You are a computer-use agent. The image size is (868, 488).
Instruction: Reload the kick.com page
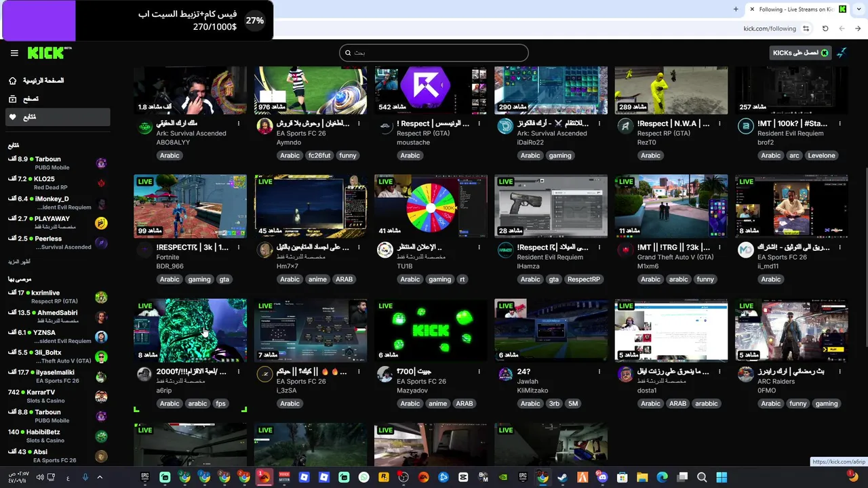tap(825, 28)
